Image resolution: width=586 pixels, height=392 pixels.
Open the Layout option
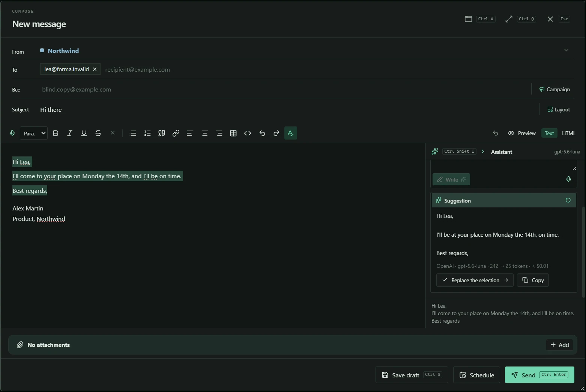click(559, 110)
